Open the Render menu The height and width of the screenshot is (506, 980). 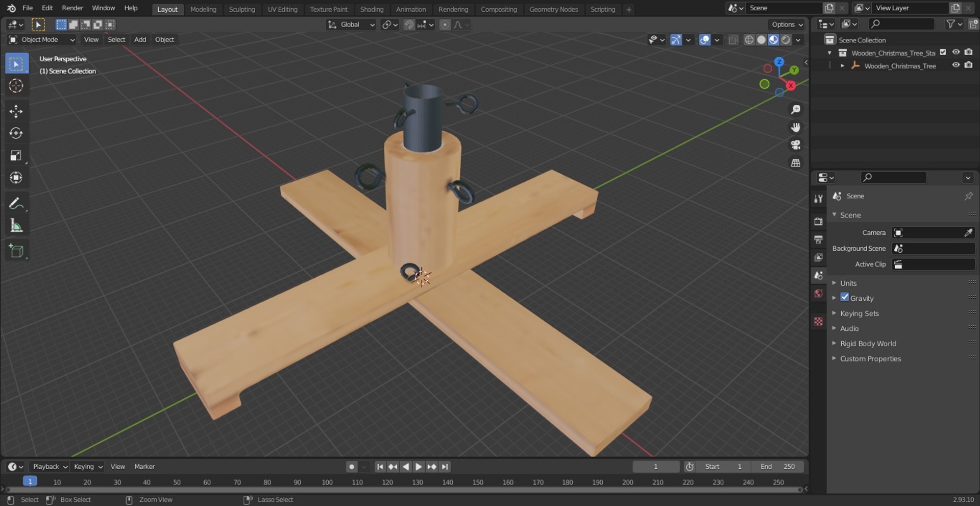pyautogui.click(x=72, y=8)
